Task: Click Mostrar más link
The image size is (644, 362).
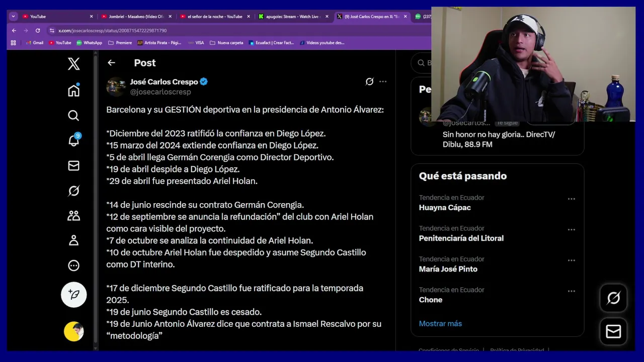Action: pos(440,324)
